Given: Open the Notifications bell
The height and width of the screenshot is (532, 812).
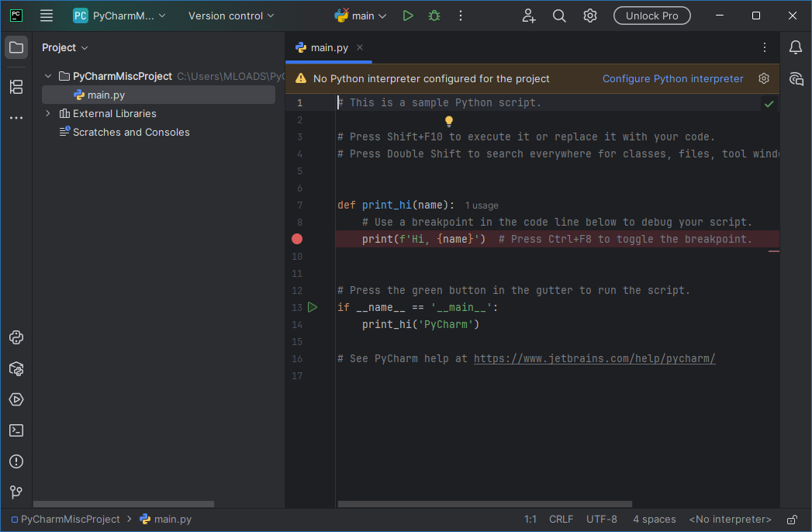Looking at the screenshot, I should 796,47.
